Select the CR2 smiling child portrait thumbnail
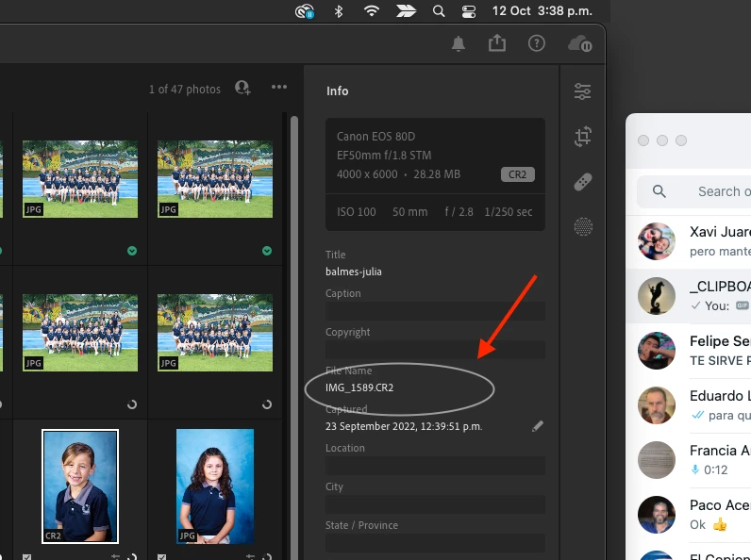The image size is (751, 560). pos(80,486)
